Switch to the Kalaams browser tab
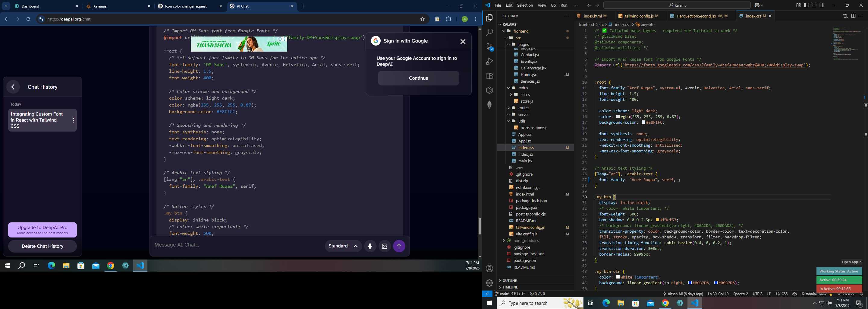 click(118, 6)
